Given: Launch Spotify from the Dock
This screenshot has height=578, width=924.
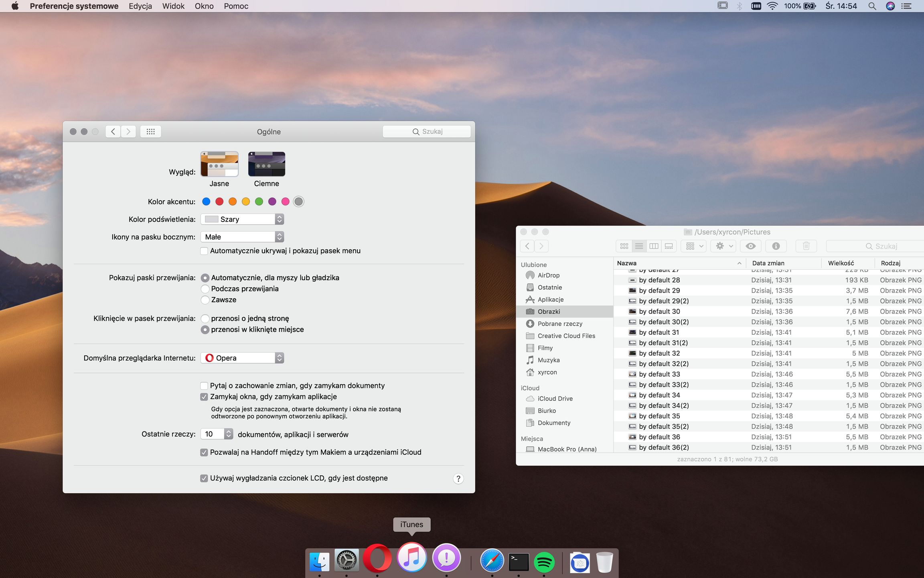Looking at the screenshot, I should tap(544, 562).
